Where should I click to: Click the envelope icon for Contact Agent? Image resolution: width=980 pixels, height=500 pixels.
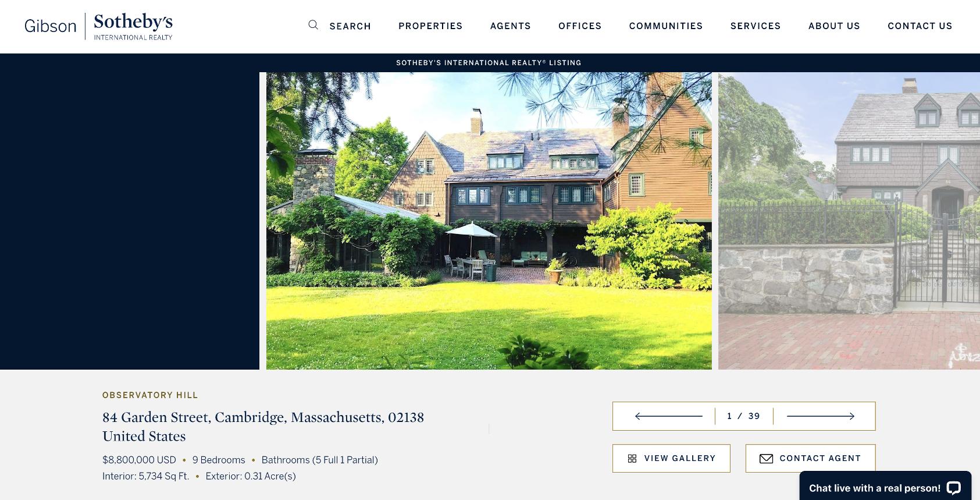pos(766,459)
